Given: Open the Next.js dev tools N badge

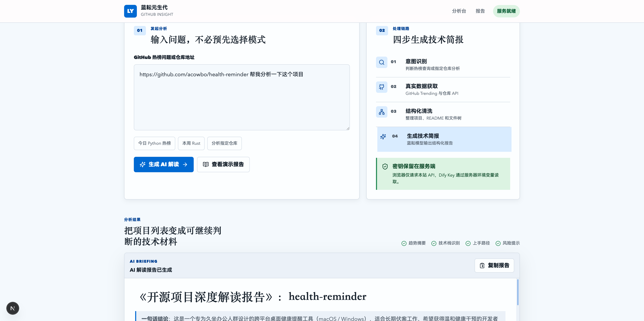Looking at the screenshot, I should [13, 308].
